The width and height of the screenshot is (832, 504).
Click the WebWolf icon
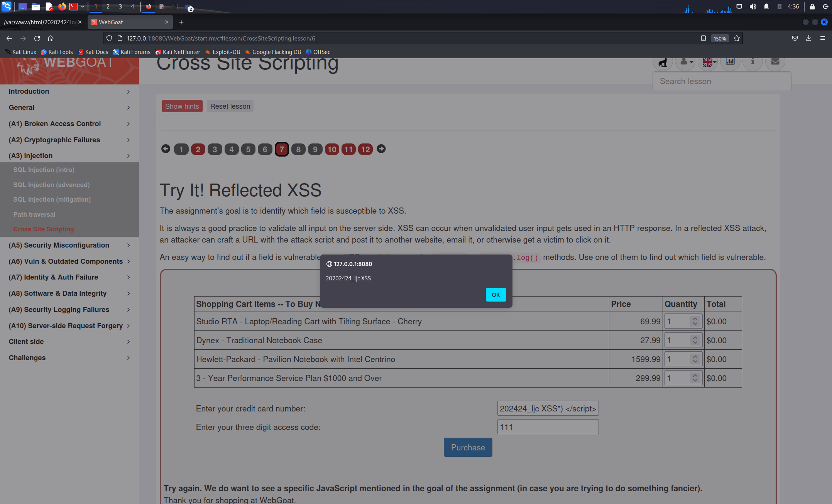(x=663, y=62)
